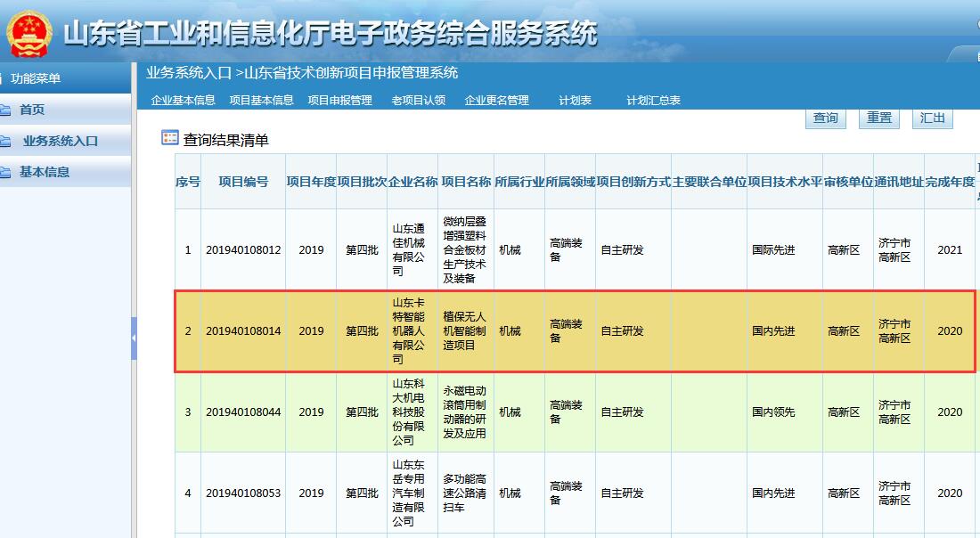Open the 老项目认领 section
This screenshot has width=980, height=538.
pos(419,100)
